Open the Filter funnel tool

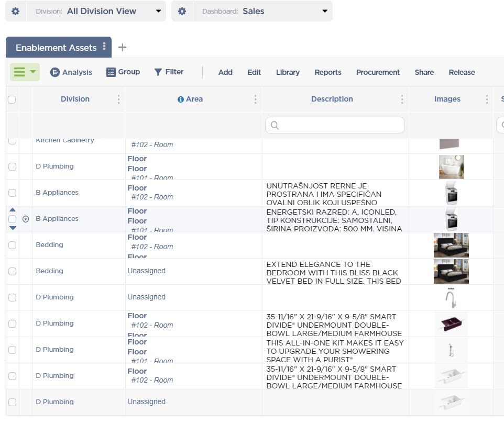coord(168,72)
